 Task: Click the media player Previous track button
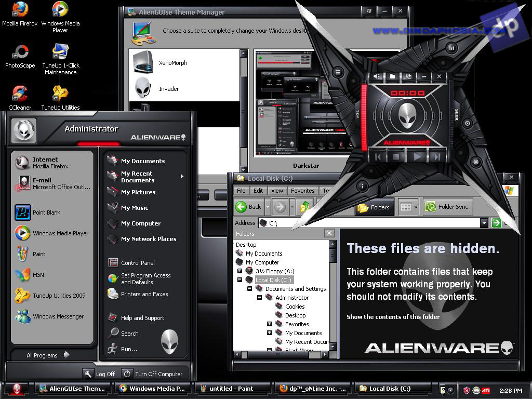click(378, 157)
